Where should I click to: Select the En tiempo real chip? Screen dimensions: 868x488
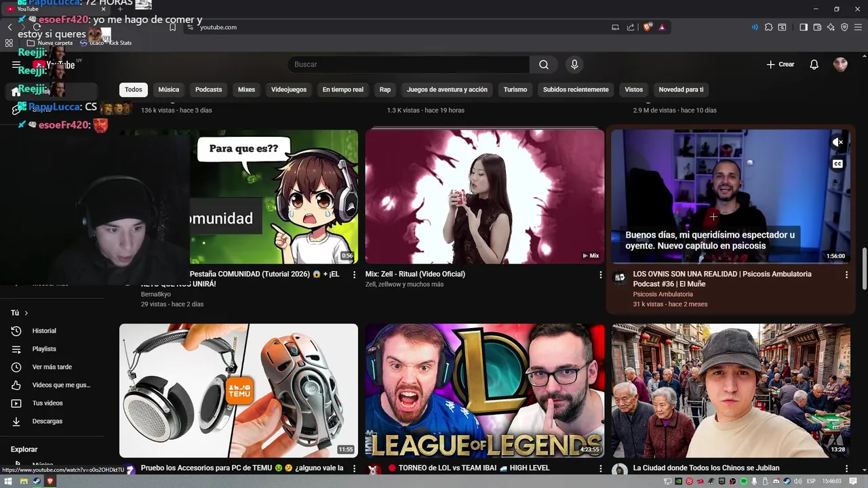[343, 89]
